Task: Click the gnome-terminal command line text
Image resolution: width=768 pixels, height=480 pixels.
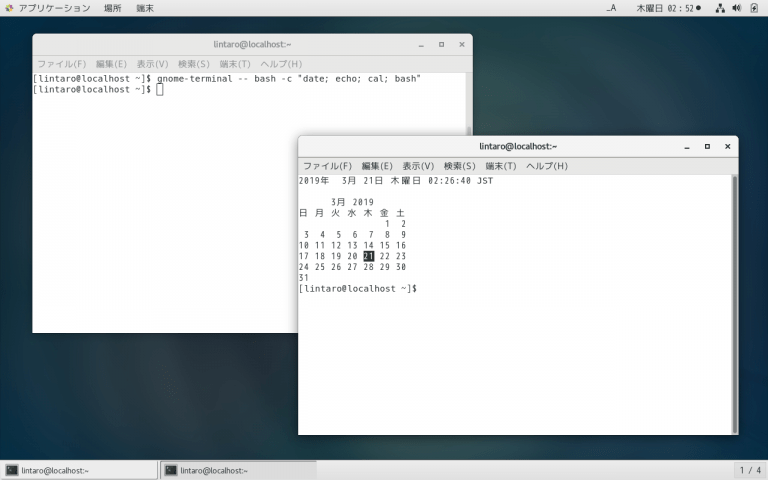Action: (289, 79)
